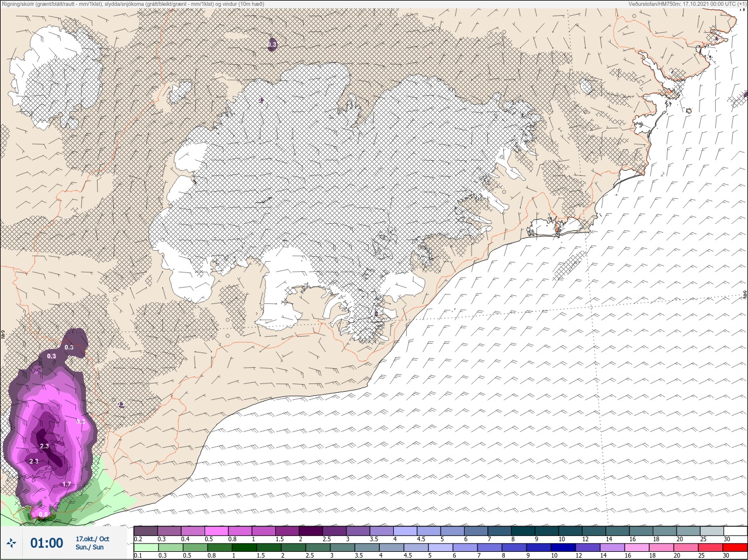Click the '0.4' label on the snow legend
This screenshot has height=560, width=748.
pyautogui.click(x=185, y=539)
